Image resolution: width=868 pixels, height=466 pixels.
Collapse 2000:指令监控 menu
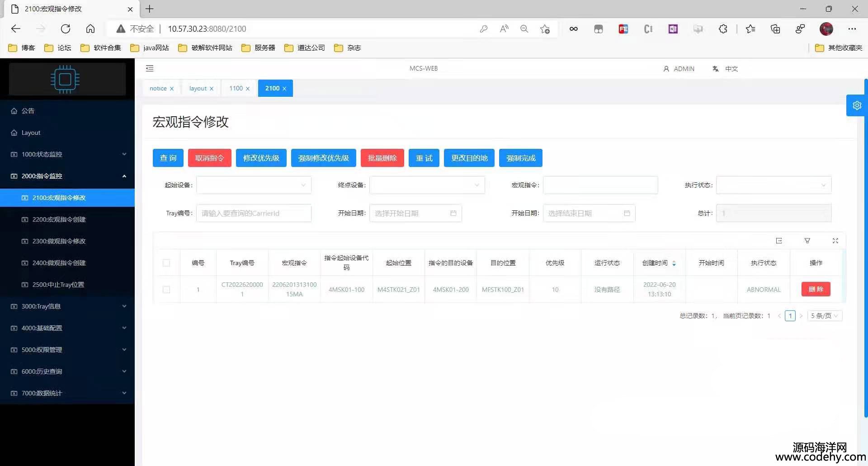pos(67,176)
